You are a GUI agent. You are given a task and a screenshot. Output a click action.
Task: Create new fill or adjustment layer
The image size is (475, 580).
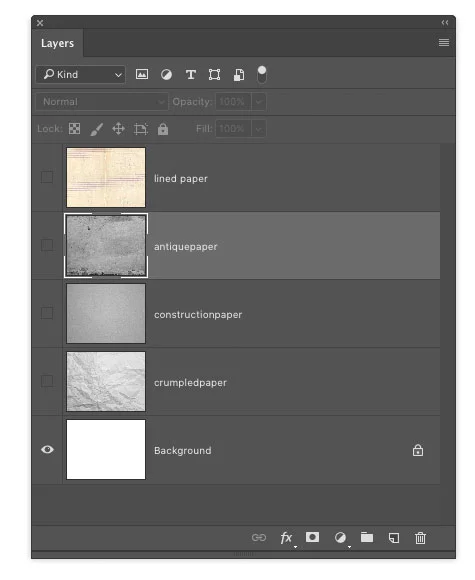click(340, 537)
